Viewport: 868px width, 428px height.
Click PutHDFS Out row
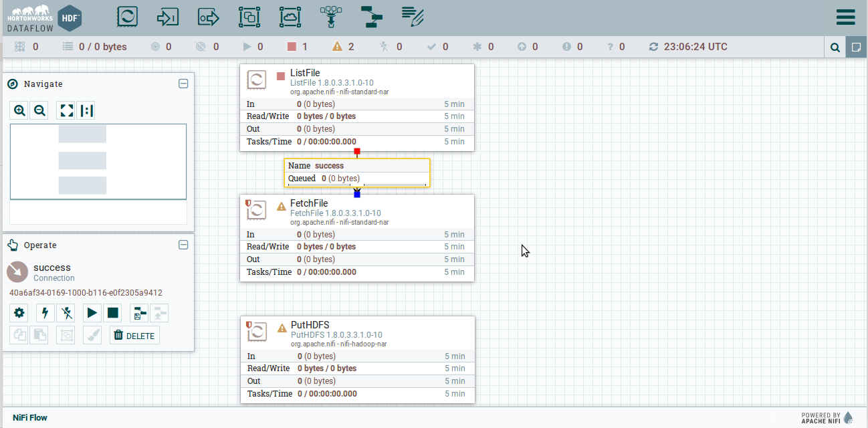pos(357,381)
